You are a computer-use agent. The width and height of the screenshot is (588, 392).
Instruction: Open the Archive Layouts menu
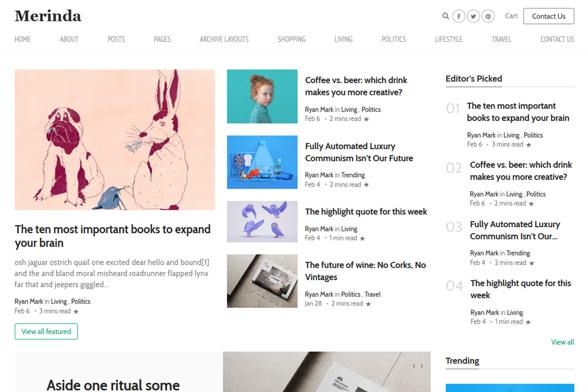pyautogui.click(x=224, y=39)
